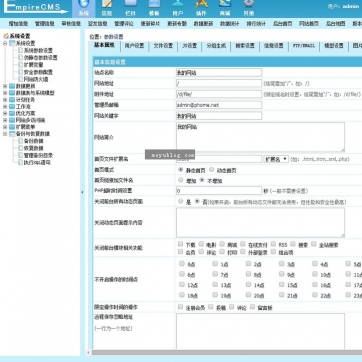This screenshot has width=362, height=362.
Task: Open the 信息 notepad icon in the top navigation
Action: click(x=107, y=4)
